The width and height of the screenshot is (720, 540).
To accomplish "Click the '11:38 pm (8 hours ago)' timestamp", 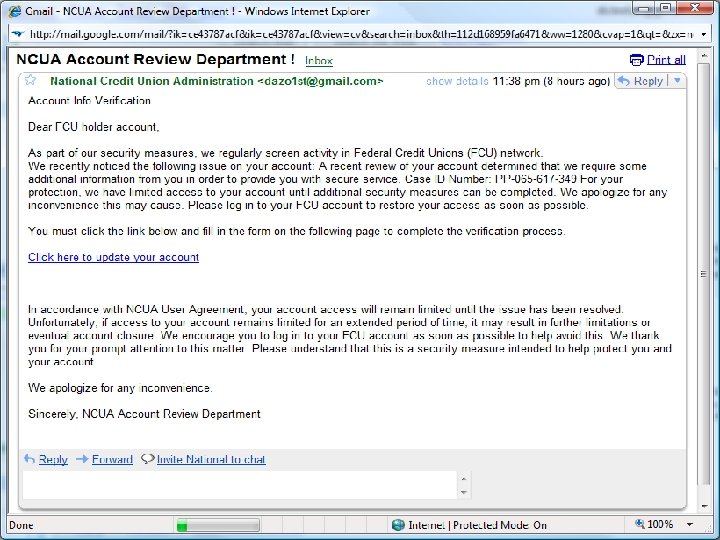I will tap(551, 81).
